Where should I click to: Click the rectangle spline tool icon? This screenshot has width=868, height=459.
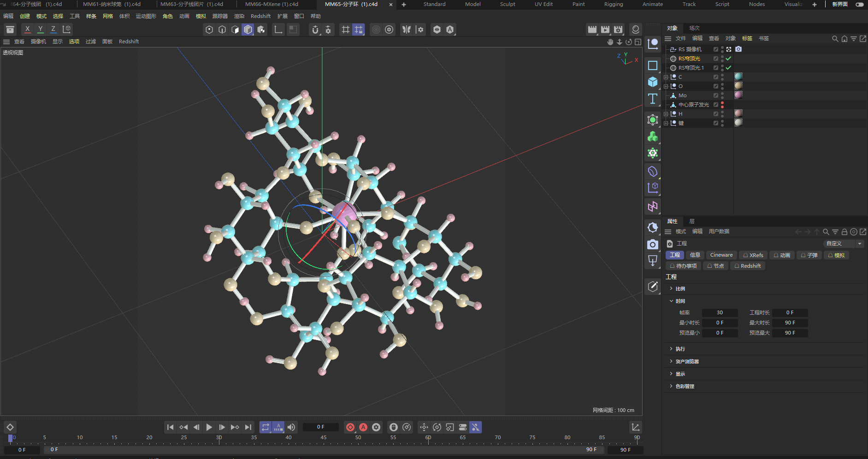653,65
